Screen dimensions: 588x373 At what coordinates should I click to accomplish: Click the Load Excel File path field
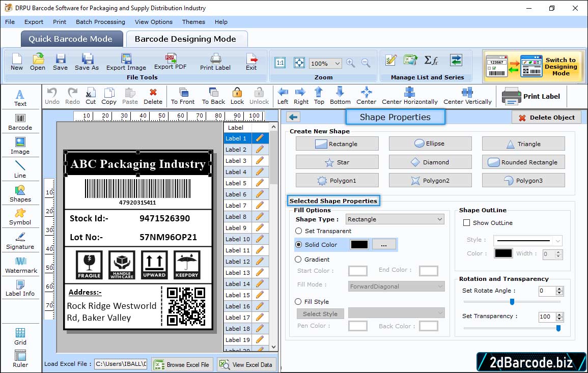120,364
